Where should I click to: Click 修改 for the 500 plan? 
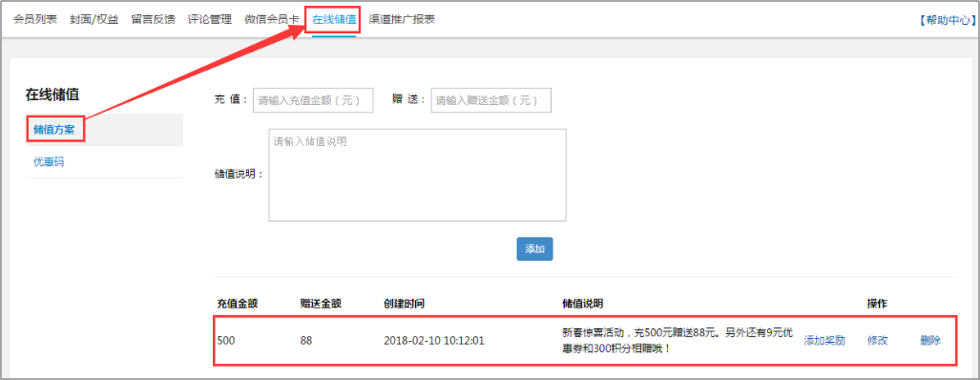coord(878,341)
